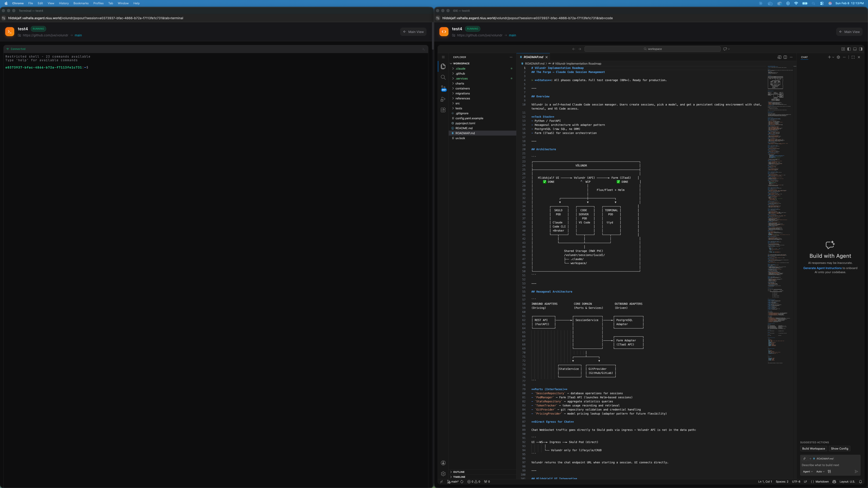Expand the OUTLINE section
Image resolution: width=868 pixels, height=488 pixels.
tap(459, 472)
